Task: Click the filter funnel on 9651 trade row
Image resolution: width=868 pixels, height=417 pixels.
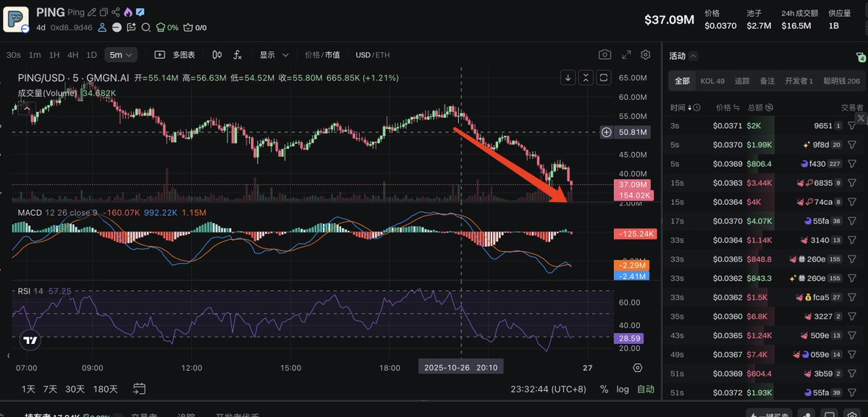Action: click(x=851, y=126)
